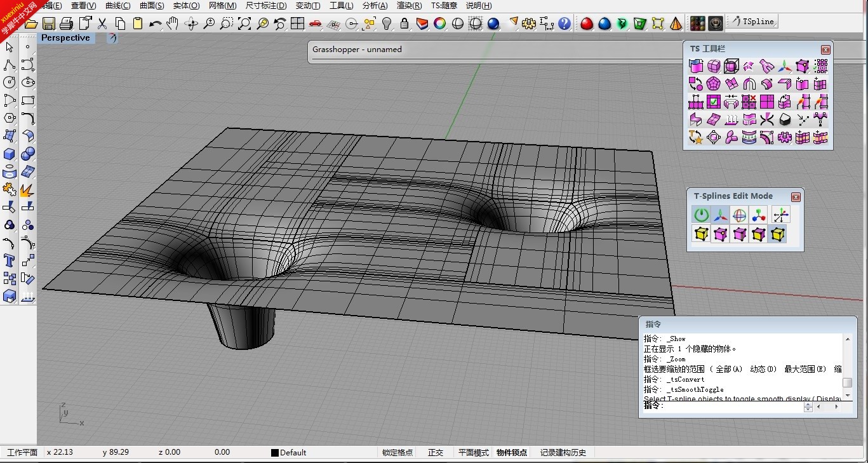Open the material spheres grid icon
The height and width of the screenshot is (463, 868).
click(x=697, y=24)
